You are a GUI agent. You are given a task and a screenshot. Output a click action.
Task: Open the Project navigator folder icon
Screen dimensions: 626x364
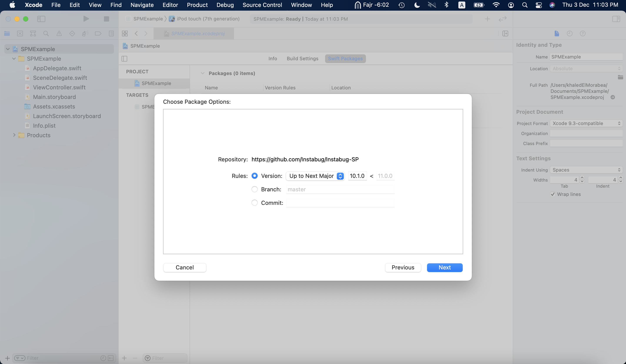7,33
